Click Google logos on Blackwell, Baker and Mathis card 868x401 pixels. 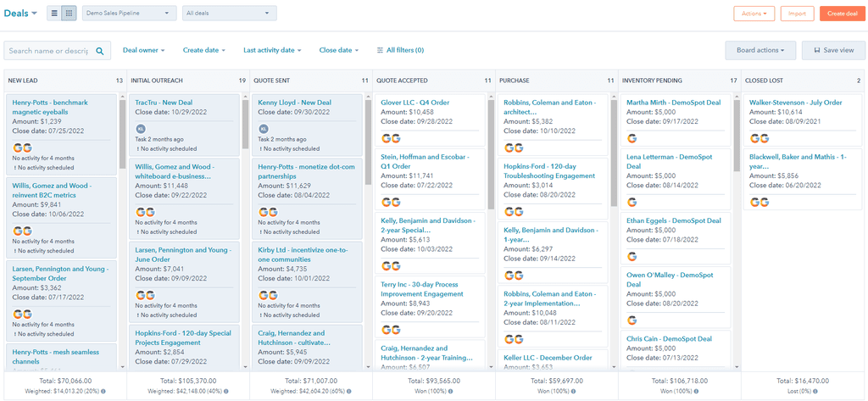pos(759,202)
